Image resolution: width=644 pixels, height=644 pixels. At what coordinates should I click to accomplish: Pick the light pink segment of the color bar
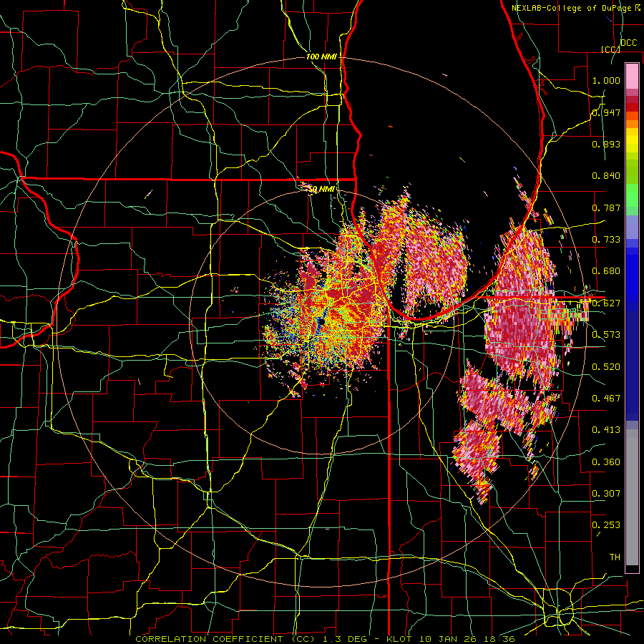coord(632,76)
